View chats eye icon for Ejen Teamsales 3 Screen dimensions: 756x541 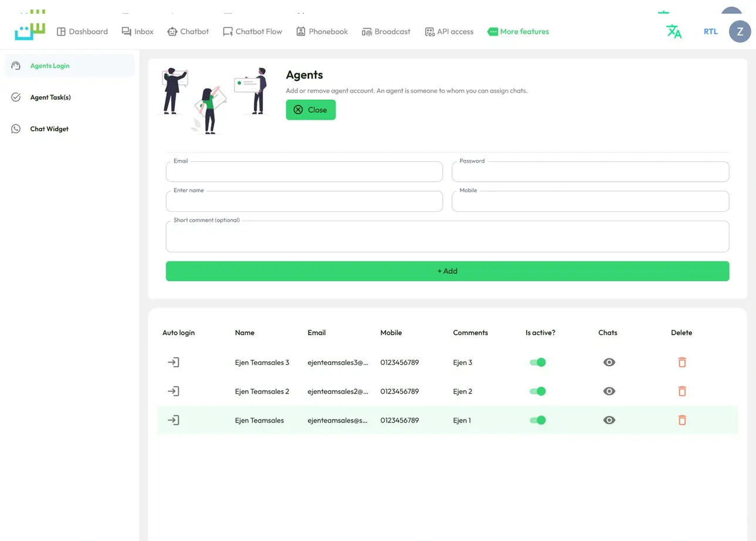point(609,362)
